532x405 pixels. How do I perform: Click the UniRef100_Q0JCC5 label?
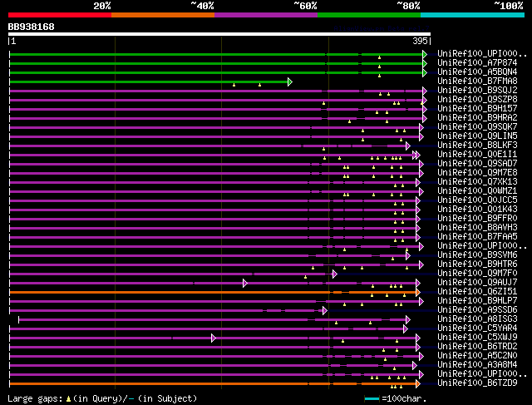[477, 200]
